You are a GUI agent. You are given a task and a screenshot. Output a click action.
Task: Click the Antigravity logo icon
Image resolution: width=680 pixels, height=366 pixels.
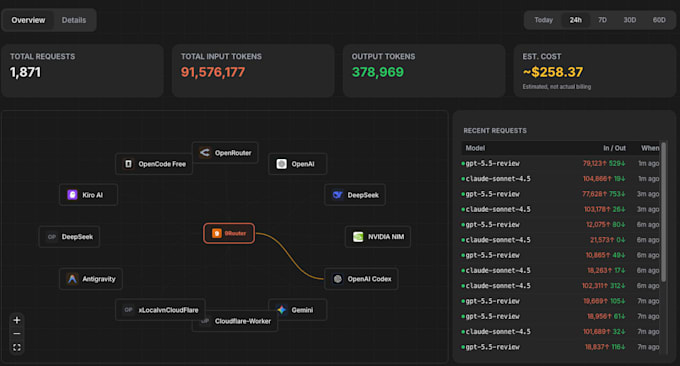pyautogui.click(x=72, y=279)
